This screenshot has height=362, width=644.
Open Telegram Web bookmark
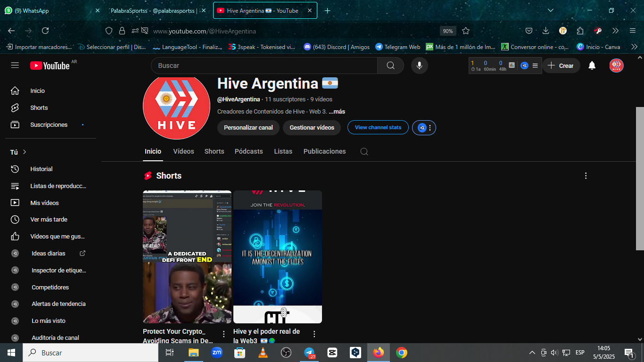(397, 47)
